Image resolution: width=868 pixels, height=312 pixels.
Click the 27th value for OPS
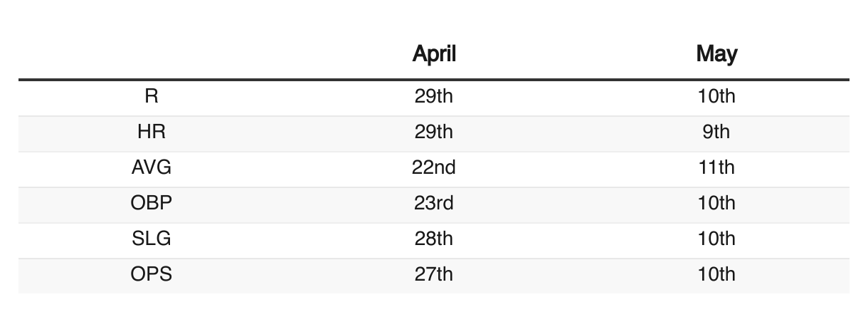point(434,275)
